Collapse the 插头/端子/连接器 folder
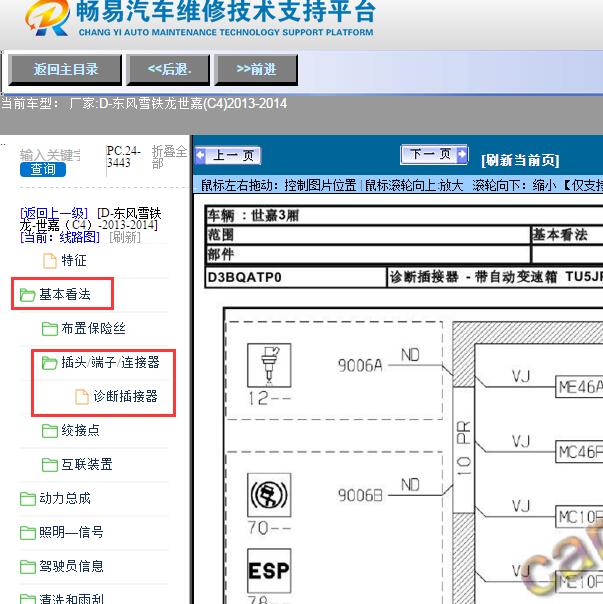The height and width of the screenshot is (604, 603). [x=101, y=362]
